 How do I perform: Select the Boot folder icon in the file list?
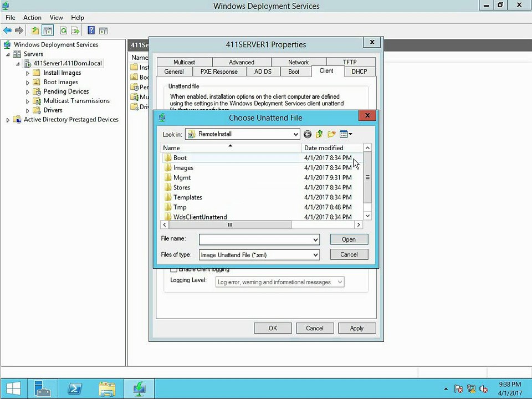click(x=168, y=158)
